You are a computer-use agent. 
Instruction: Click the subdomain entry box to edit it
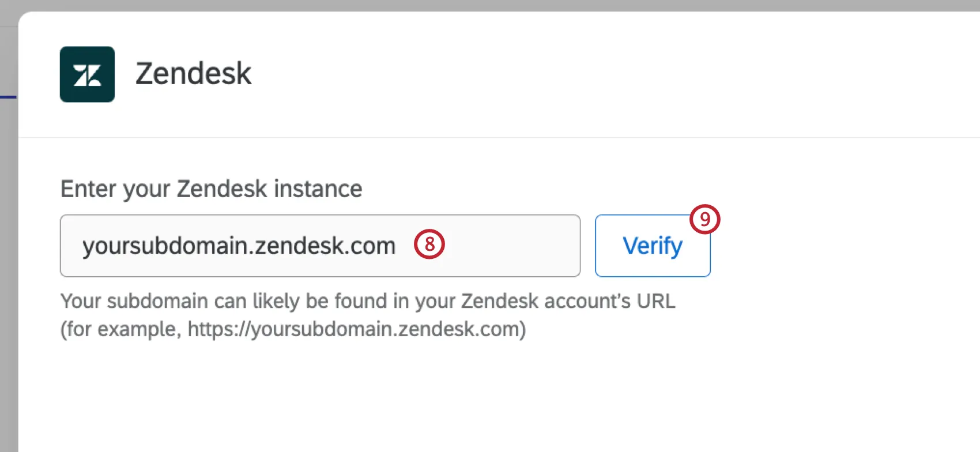(320, 246)
